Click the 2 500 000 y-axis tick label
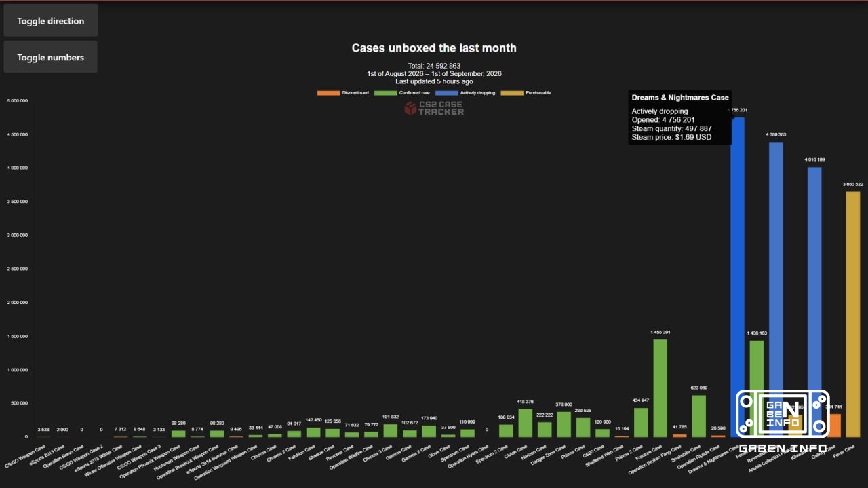Image resolution: width=868 pixels, height=488 pixels. 17,269
